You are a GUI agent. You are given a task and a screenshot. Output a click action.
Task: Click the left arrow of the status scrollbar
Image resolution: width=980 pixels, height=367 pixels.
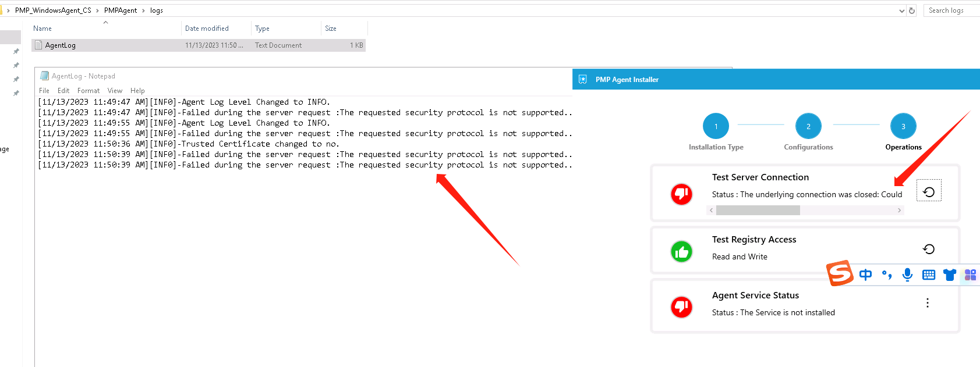711,211
